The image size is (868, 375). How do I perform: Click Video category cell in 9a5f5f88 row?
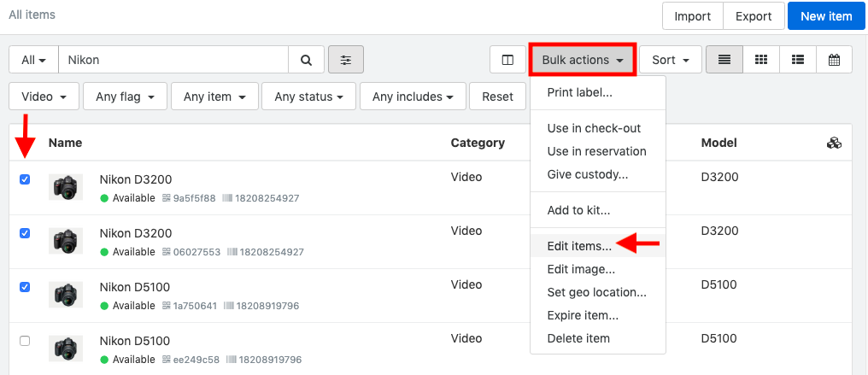pyautogui.click(x=466, y=178)
